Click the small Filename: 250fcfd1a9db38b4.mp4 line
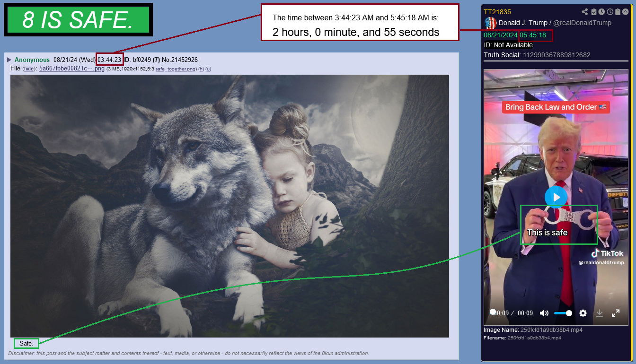The width and height of the screenshot is (636, 364). pyautogui.click(x=522, y=338)
